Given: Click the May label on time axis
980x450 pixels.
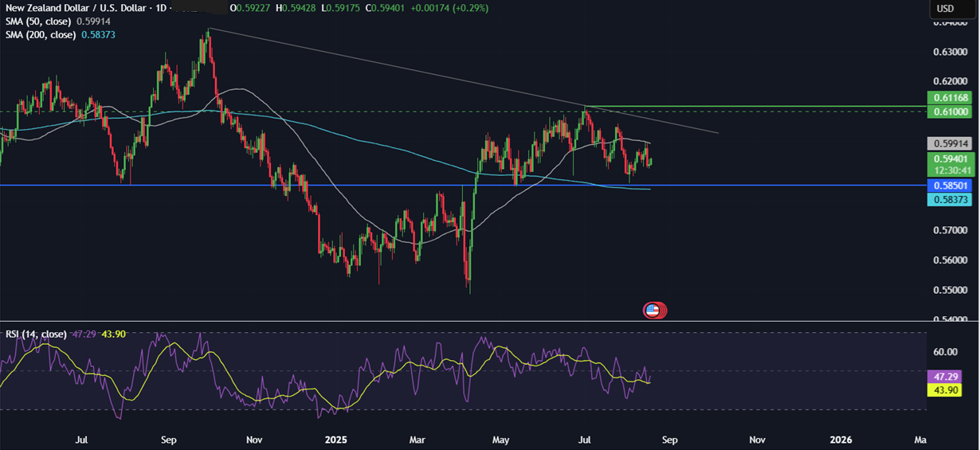Looking at the screenshot, I should (501, 440).
